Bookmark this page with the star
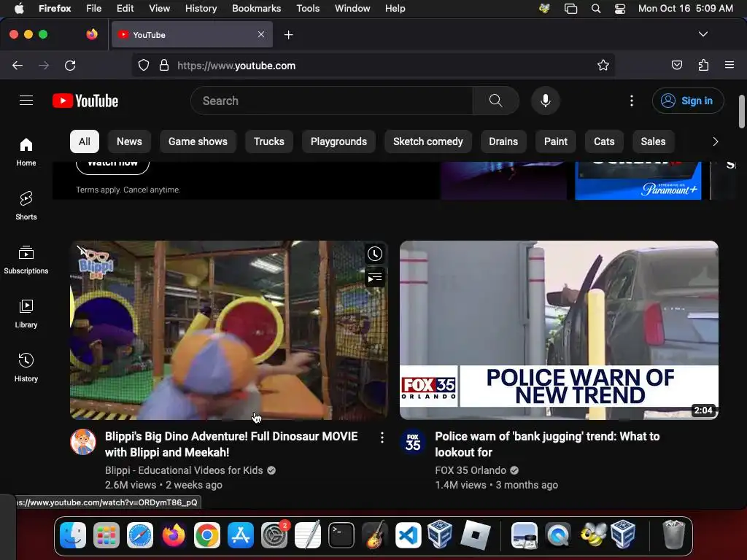Viewport: 747px width, 560px height. click(x=603, y=65)
